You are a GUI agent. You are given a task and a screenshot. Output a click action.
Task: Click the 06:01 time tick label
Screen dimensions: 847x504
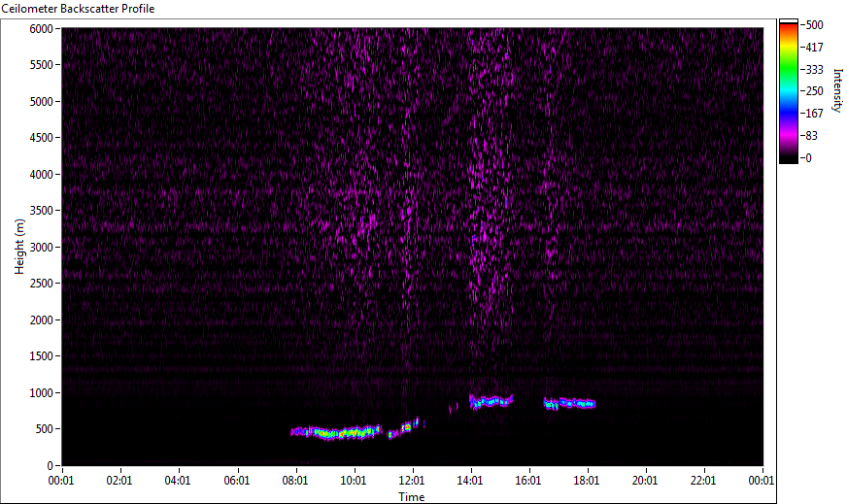click(237, 481)
